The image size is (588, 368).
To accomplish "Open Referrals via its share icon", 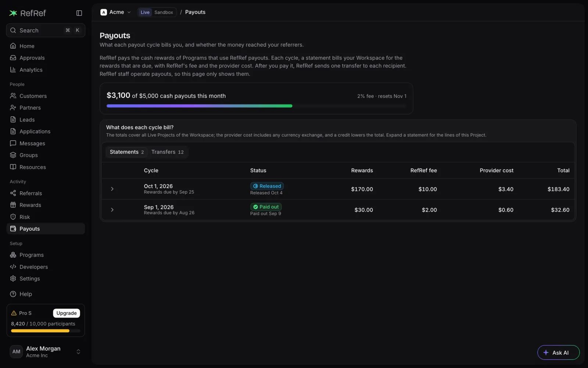I will 13,193.
